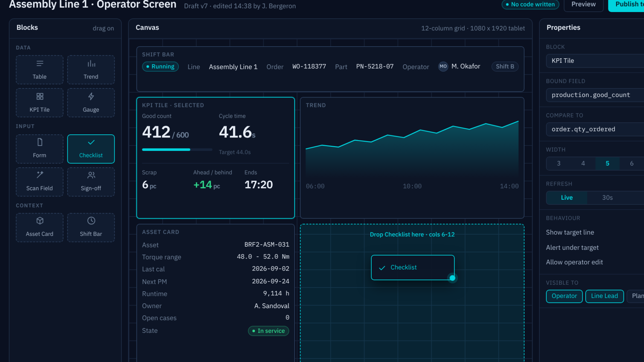Click operator name M. Okafor
This screenshot has height=362, width=644.
tap(466, 66)
